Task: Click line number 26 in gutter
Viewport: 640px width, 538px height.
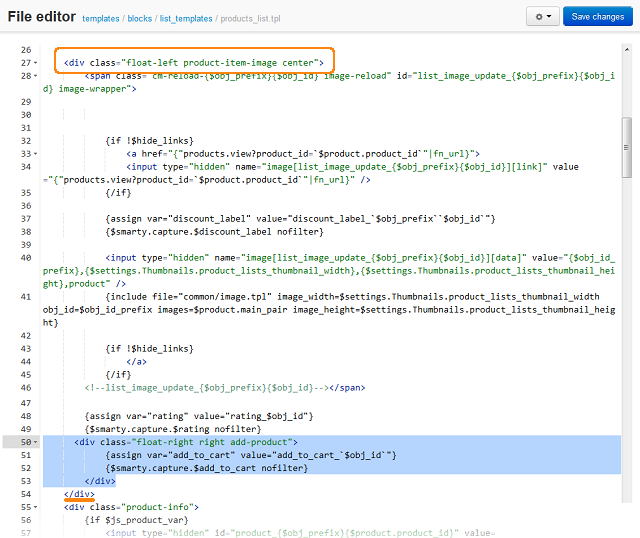Action: pos(26,50)
